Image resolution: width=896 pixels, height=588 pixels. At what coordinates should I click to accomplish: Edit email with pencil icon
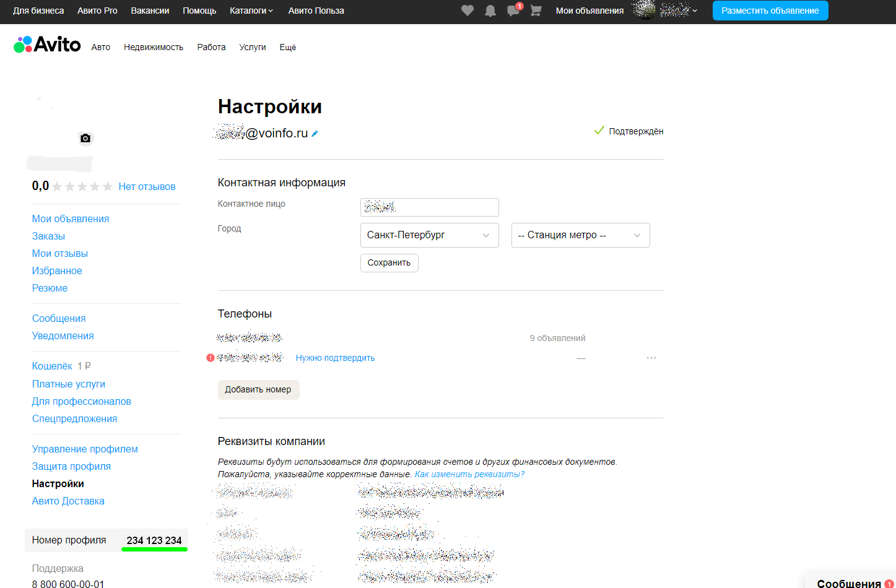(315, 134)
